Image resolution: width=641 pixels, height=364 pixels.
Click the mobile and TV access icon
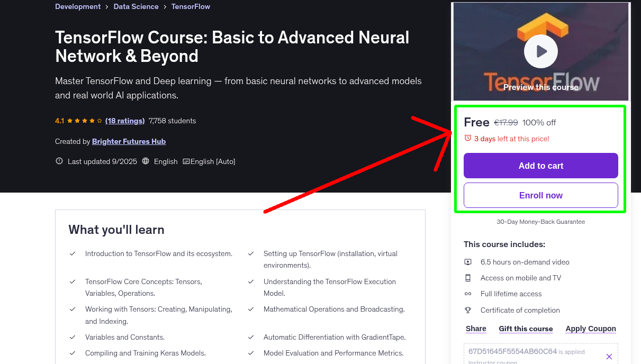pos(468,278)
